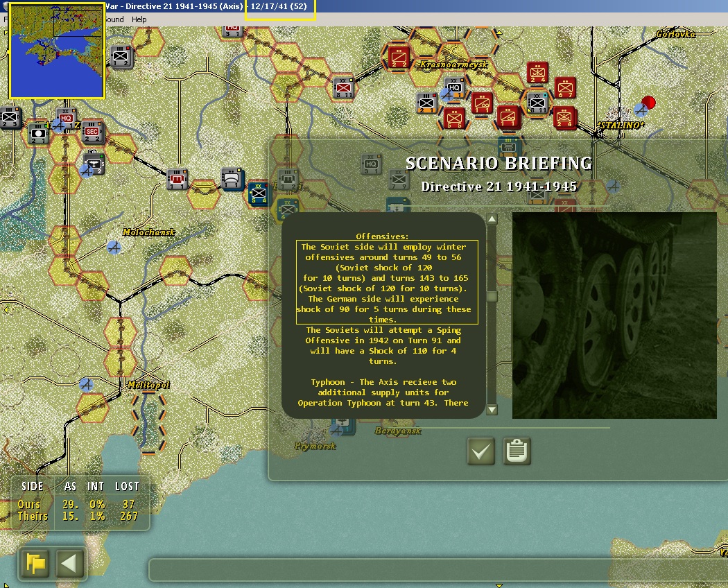The image size is (728, 588).
Task: Select the SEC security unit showing 2 2
Action: (92, 132)
